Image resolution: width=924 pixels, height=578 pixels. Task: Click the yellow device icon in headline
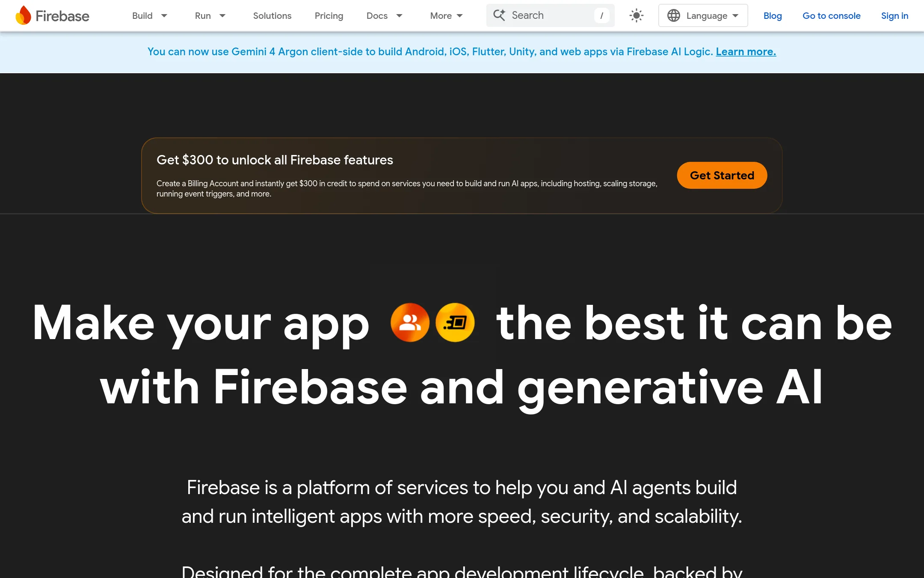pyautogui.click(x=455, y=322)
